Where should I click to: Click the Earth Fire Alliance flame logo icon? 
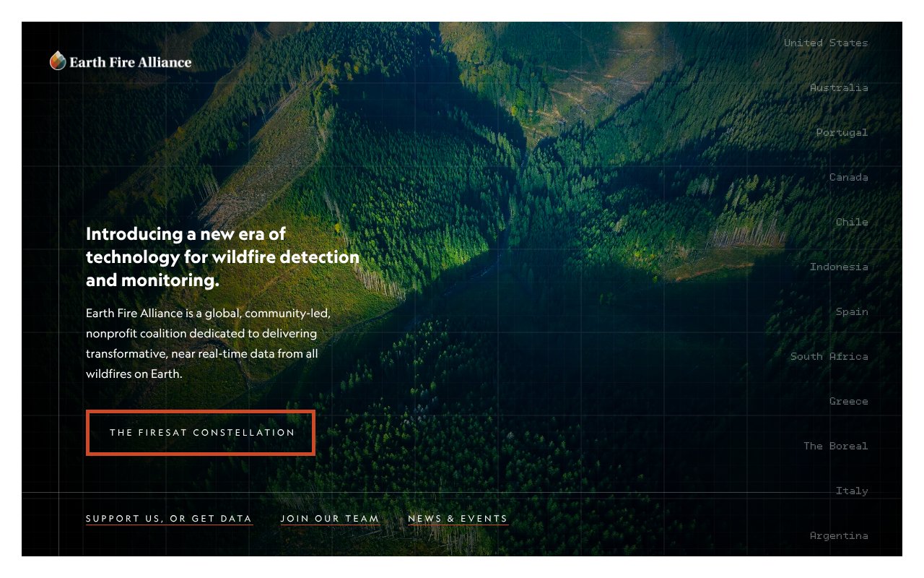click(58, 61)
